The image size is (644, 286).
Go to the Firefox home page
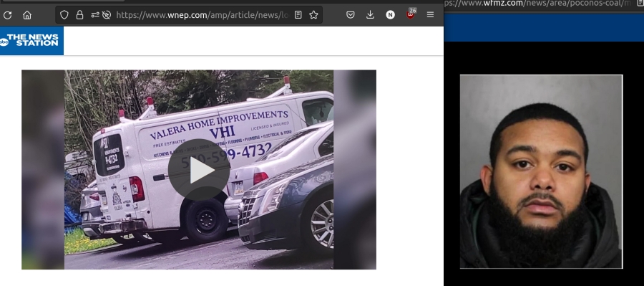click(27, 15)
